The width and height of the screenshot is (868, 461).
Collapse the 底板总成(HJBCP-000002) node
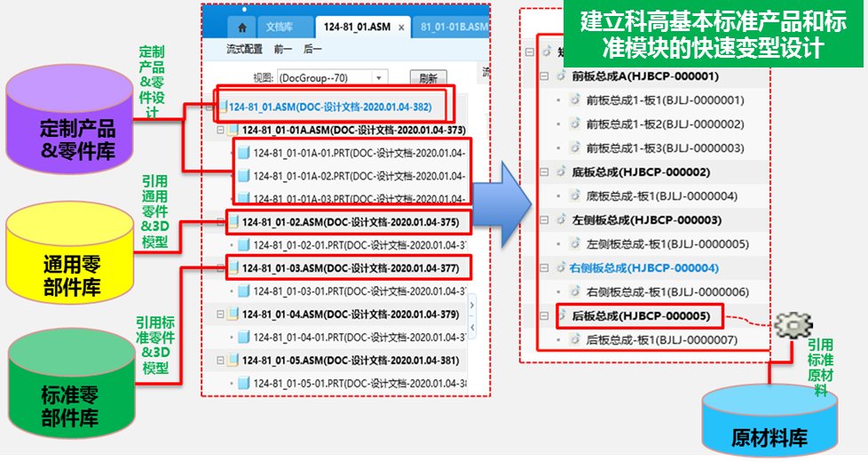click(544, 171)
